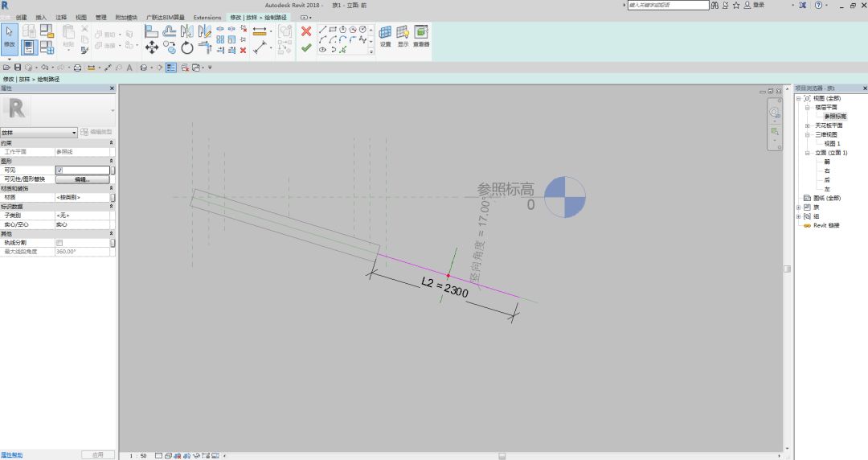Click the Copy tool icon
The image size is (868, 460).
pos(170,47)
